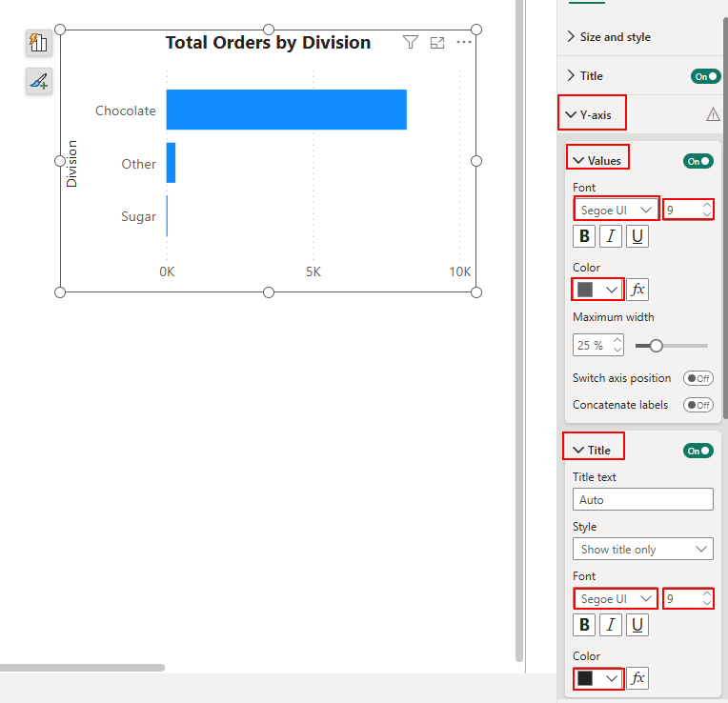The height and width of the screenshot is (703, 728).
Task: Click the Title text Auto field
Action: (x=642, y=499)
